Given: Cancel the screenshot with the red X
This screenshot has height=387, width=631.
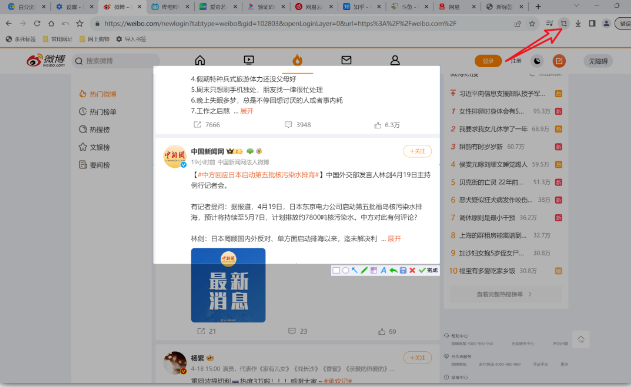Looking at the screenshot, I should 412,270.
